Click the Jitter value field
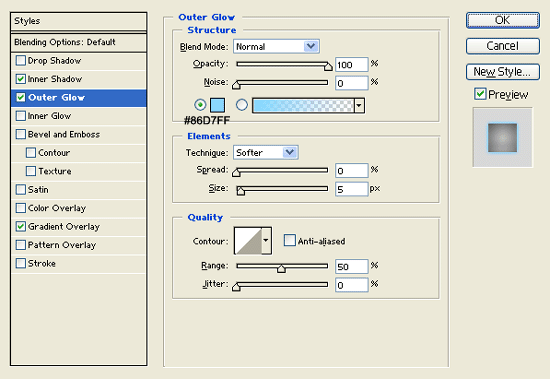 pos(351,285)
